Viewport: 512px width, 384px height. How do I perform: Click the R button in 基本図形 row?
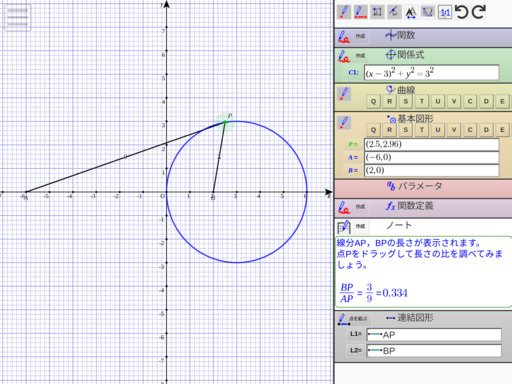(x=390, y=130)
